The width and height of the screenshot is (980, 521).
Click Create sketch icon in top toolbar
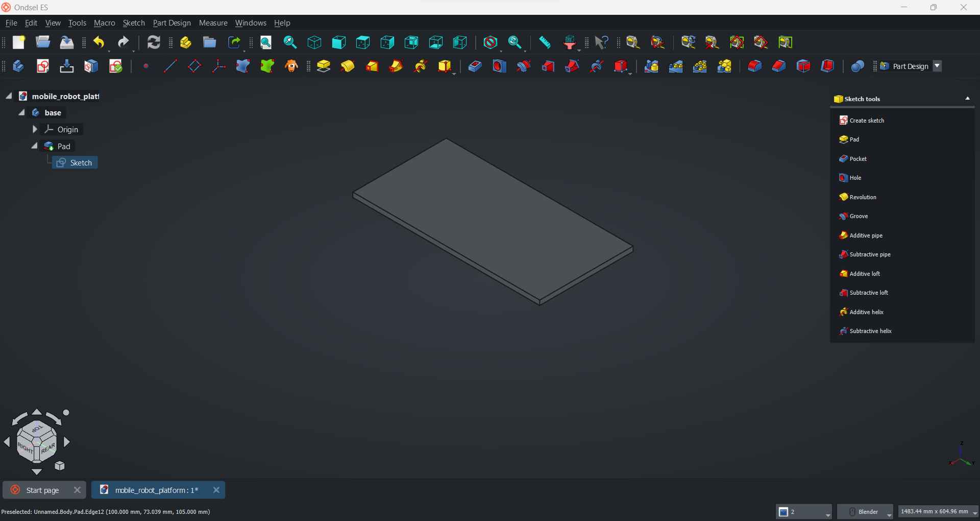pyautogui.click(x=43, y=66)
